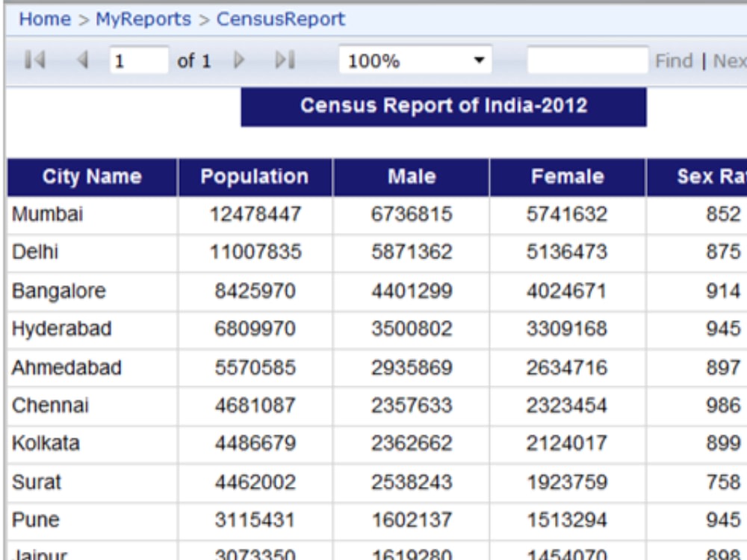Click female value 5136473
The height and width of the screenshot is (560, 747).
coord(567,252)
